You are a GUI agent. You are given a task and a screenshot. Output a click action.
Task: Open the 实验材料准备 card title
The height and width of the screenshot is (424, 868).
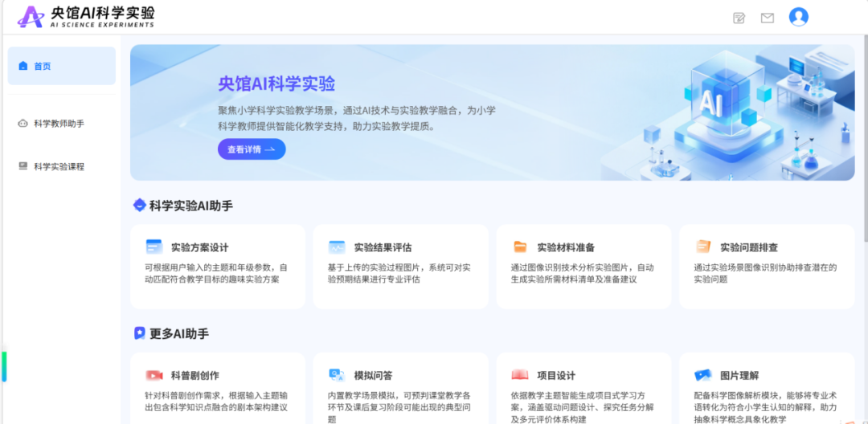566,247
